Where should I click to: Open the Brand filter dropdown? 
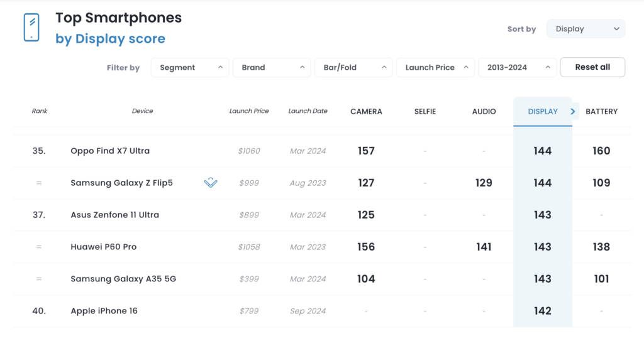tap(272, 68)
